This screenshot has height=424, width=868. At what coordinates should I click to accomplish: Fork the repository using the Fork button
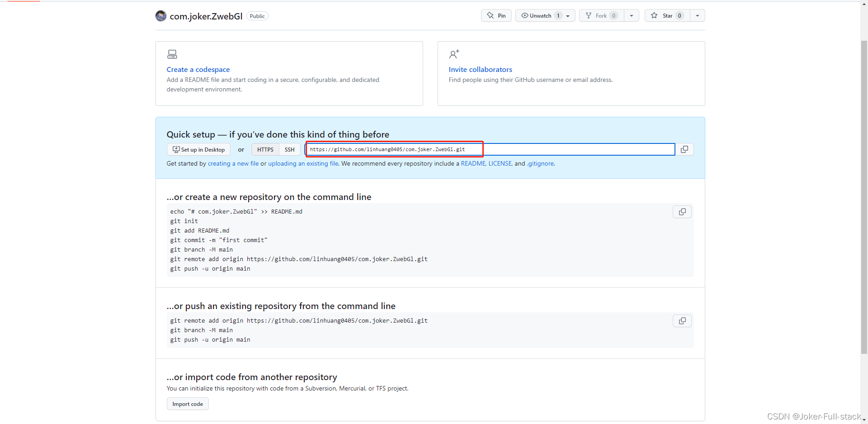click(x=602, y=15)
